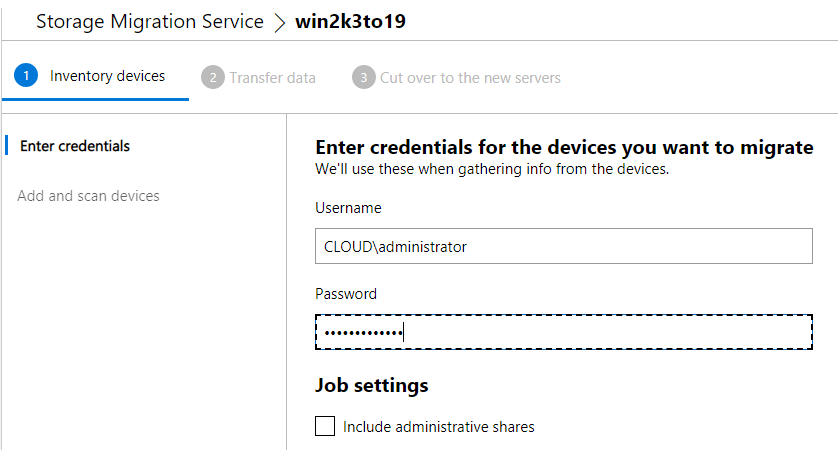This screenshot has height=450, width=838.
Task: Click the "Include administrative shares" label text
Action: click(x=438, y=426)
